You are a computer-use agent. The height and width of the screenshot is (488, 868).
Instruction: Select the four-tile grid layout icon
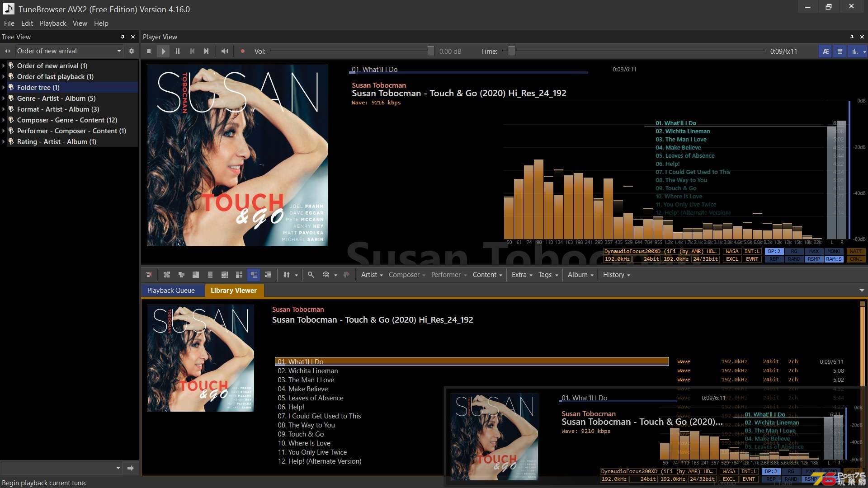pos(196,275)
